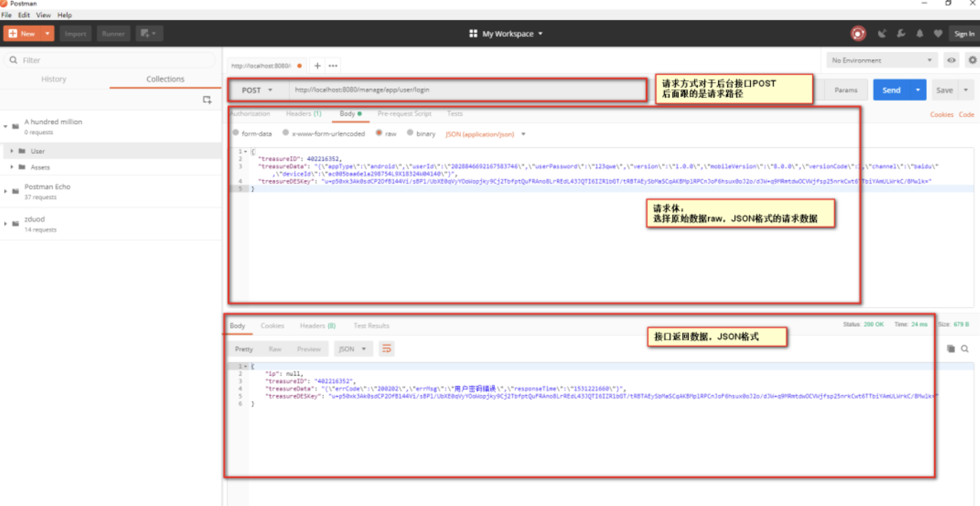Open the Cookies link near Code
The image size is (980, 506).
pos(942,114)
